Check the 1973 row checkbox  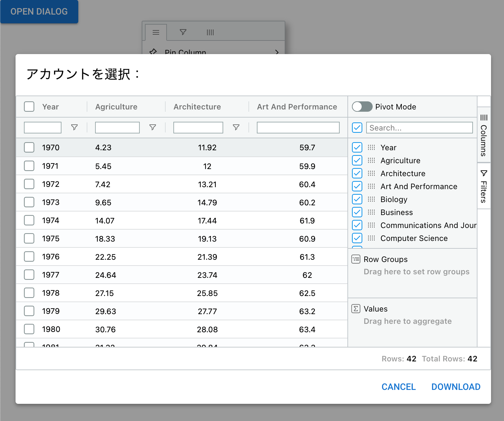[x=29, y=202]
